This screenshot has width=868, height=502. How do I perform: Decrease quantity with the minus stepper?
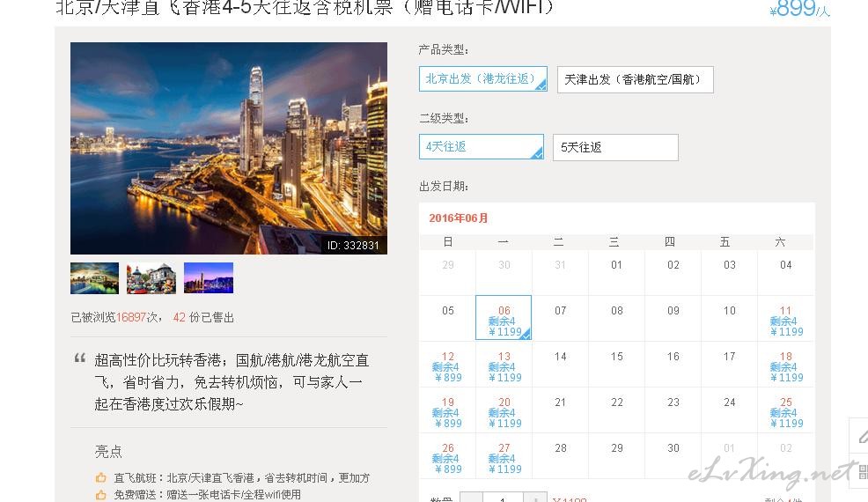click(471, 497)
